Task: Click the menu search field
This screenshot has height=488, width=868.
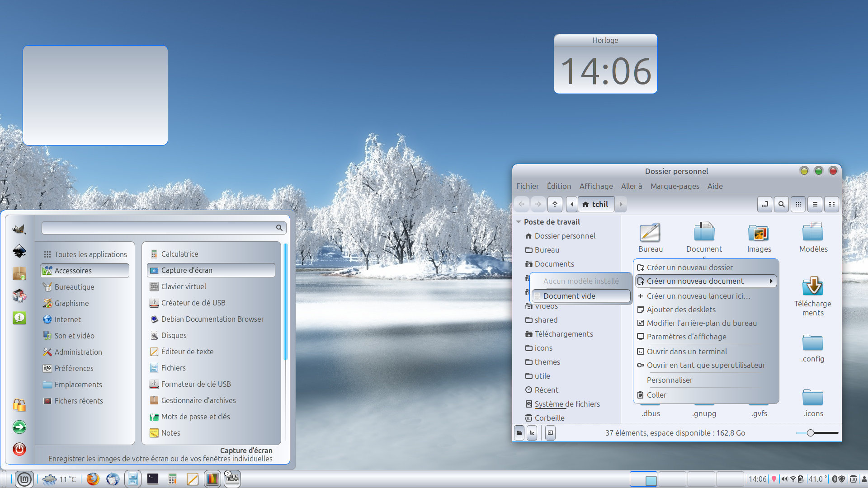Action: 164,228
